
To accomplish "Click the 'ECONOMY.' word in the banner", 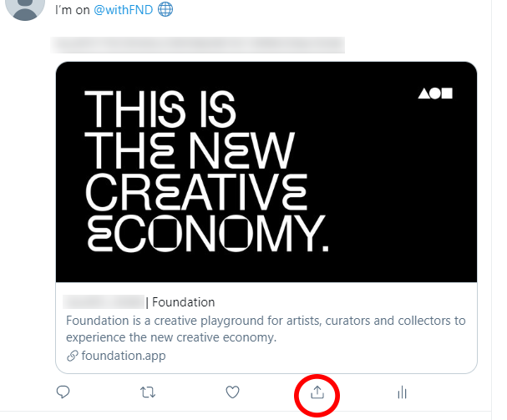I will tap(208, 233).
